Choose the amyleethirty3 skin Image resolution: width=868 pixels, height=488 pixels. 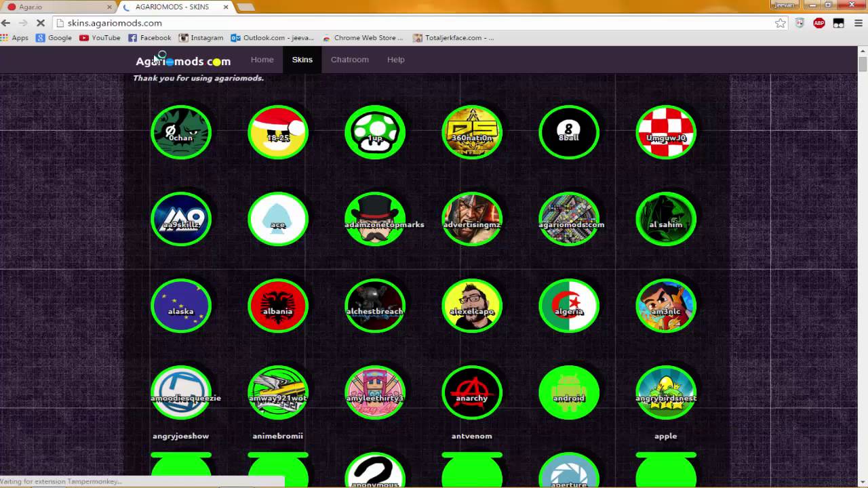point(375,392)
